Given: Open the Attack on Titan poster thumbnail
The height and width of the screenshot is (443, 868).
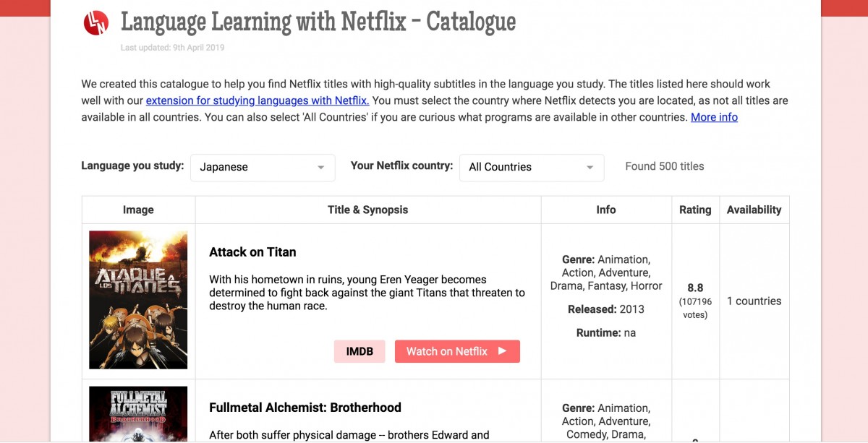Looking at the screenshot, I should point(138,300).
